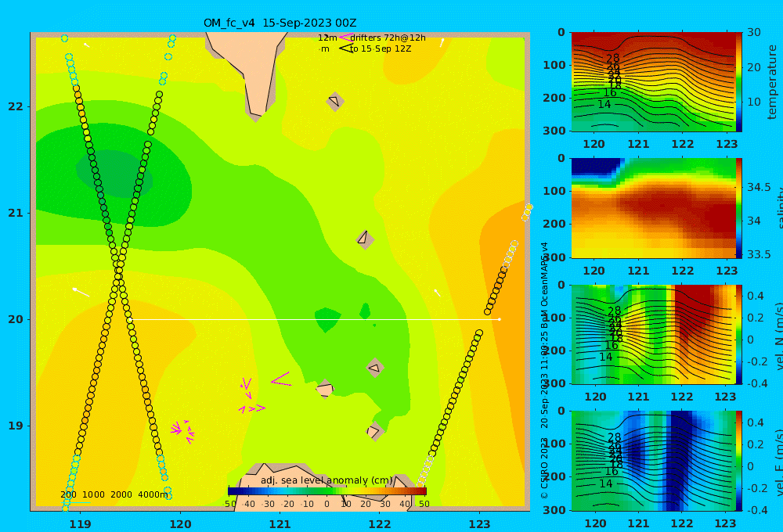Open the vel. N cross-section panel
This screenshot has height=532, width=783.
[x=653, y=334]
